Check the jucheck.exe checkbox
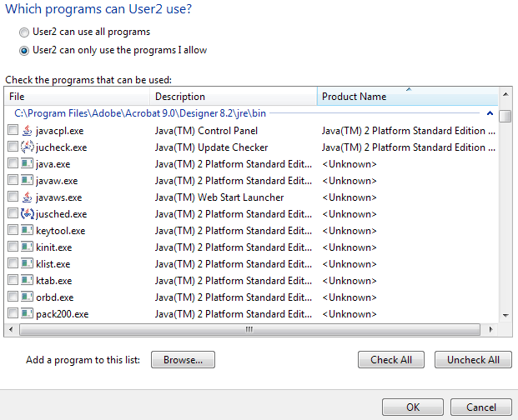 tap(13, 147)
